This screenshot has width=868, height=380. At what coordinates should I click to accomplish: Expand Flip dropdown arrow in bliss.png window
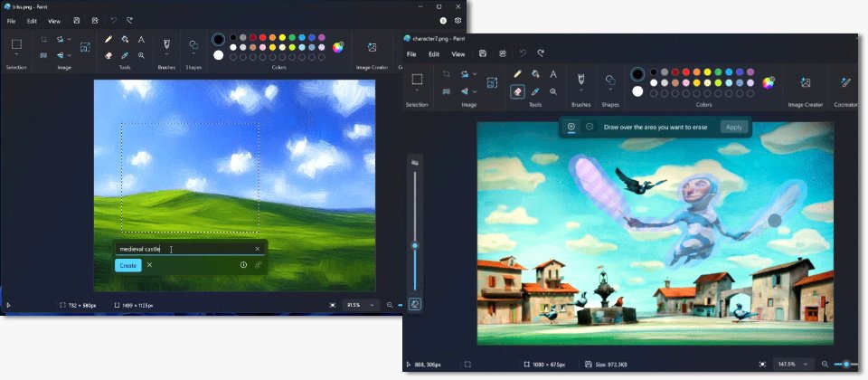(x=70, y=55)
